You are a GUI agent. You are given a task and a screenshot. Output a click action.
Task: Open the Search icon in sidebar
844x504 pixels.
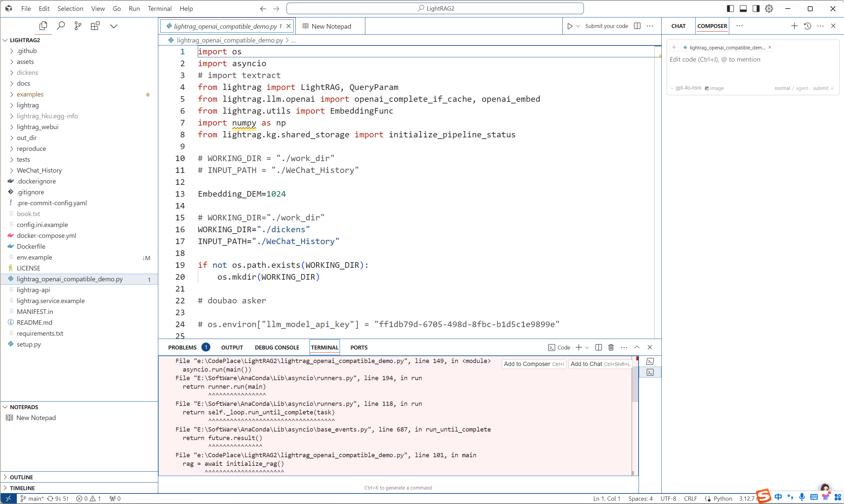click(61, 26)
